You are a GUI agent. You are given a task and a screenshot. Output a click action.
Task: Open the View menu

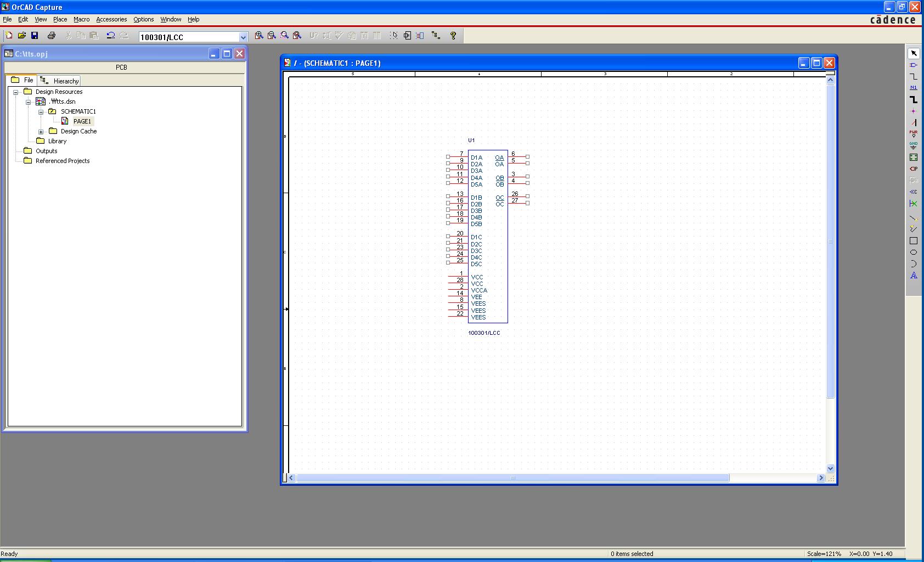click(41, 19)
